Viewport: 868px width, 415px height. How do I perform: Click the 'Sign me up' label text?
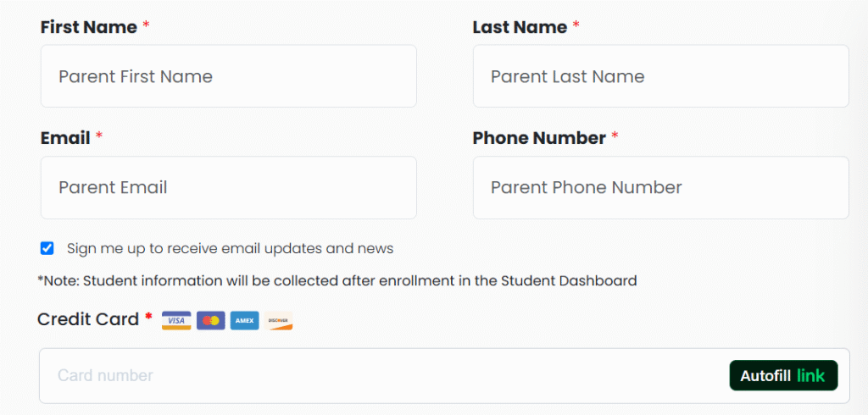coord(230,248)
